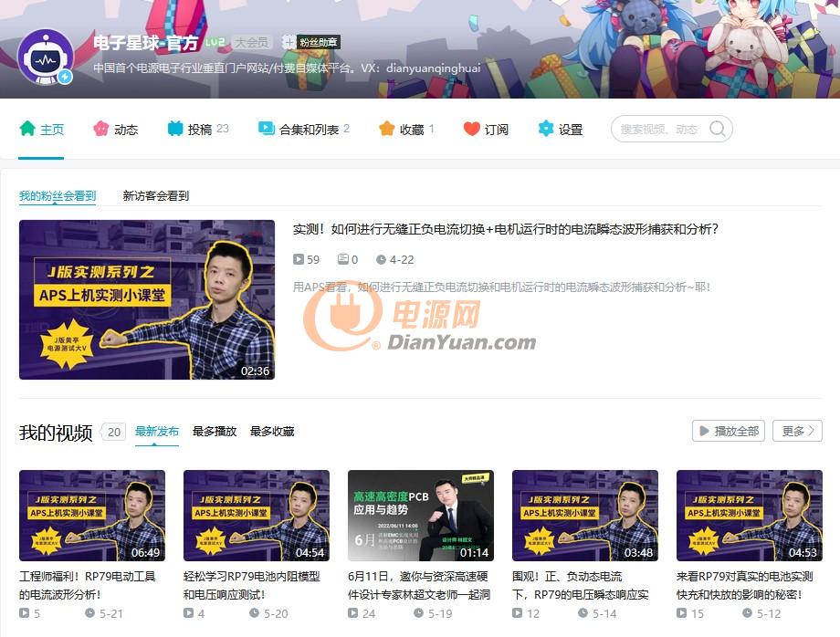
Task: Open the 04:54 video thumbnail
Action: pyautogui.click(x=257, y=516)
